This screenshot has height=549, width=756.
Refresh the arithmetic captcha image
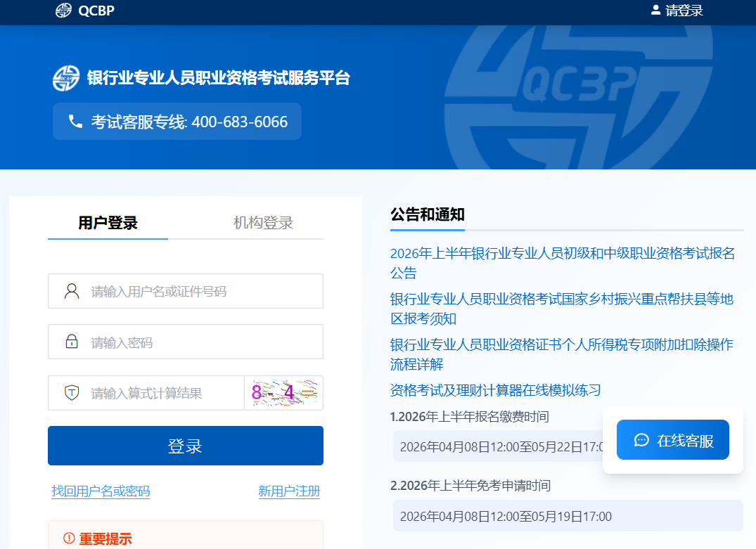(284, 393)
